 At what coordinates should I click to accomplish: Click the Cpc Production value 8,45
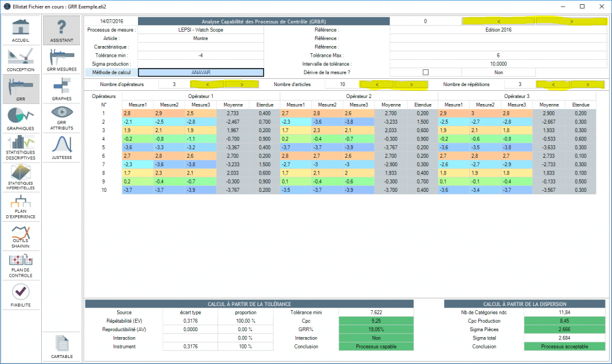coord(564,321)
